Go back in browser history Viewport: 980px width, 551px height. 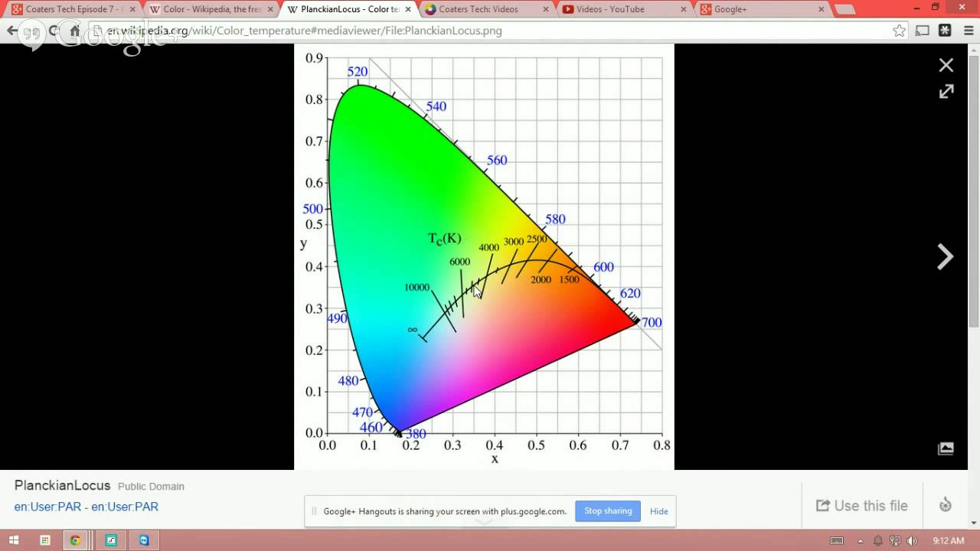[x=12, y=31]
